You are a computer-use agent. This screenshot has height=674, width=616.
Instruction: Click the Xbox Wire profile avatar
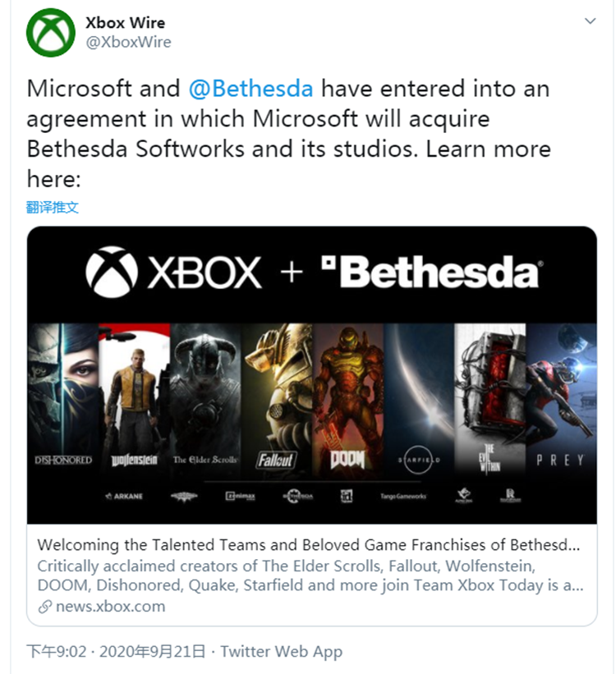[51, 32]
